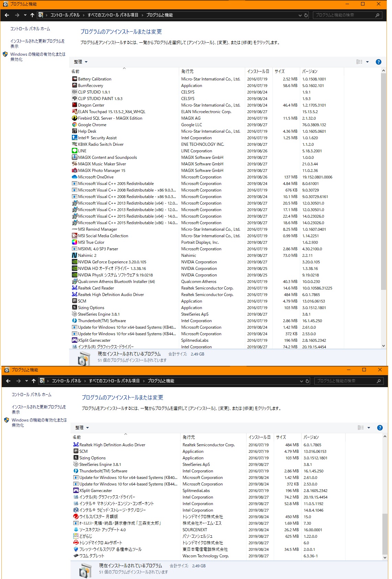The height and width of the screenshot is (579, 392).
Task: Sort by 名前 column in the upper window
Action: point(124,72)
